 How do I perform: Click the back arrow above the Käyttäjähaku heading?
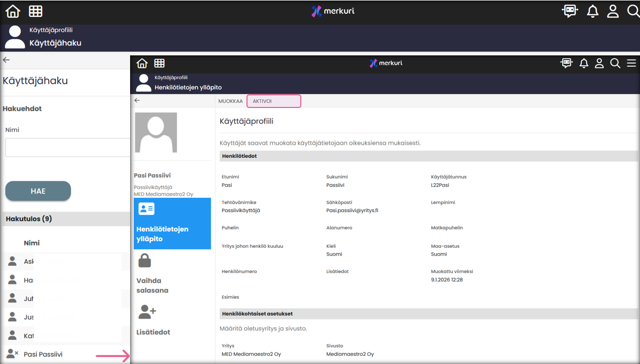coord(7,60)
